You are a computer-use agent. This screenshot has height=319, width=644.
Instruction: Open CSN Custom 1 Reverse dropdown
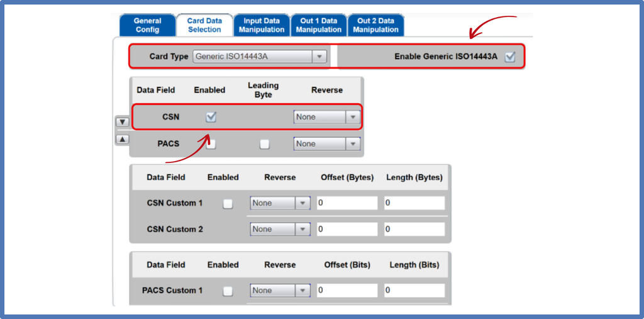(280, 203)
